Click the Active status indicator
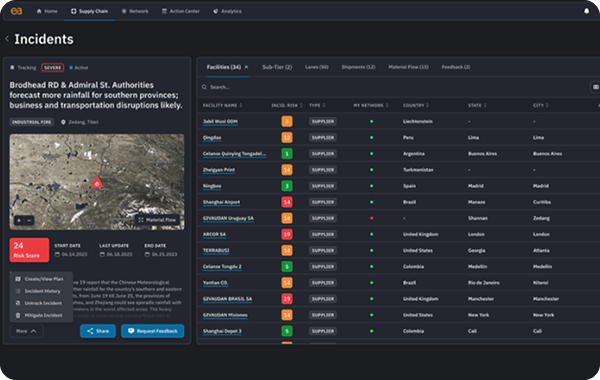This screenshot has width=600, height=380. (78, 68)
